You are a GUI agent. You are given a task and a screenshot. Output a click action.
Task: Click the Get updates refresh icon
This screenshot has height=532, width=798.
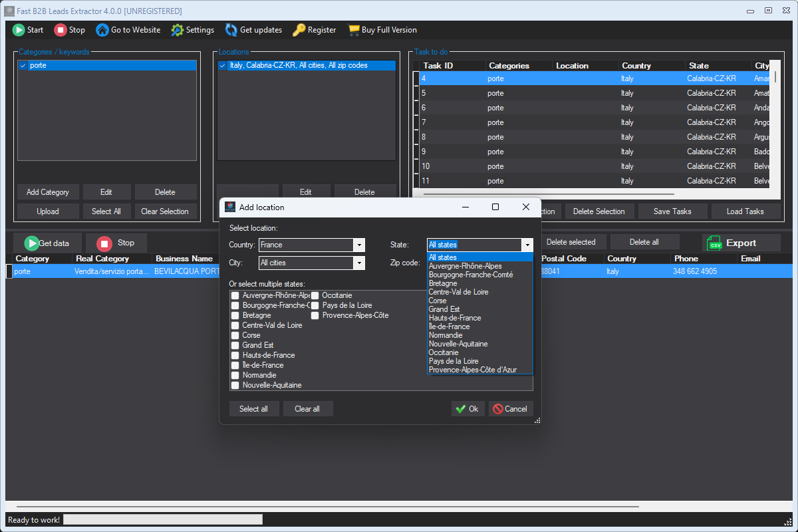point(231,30)
